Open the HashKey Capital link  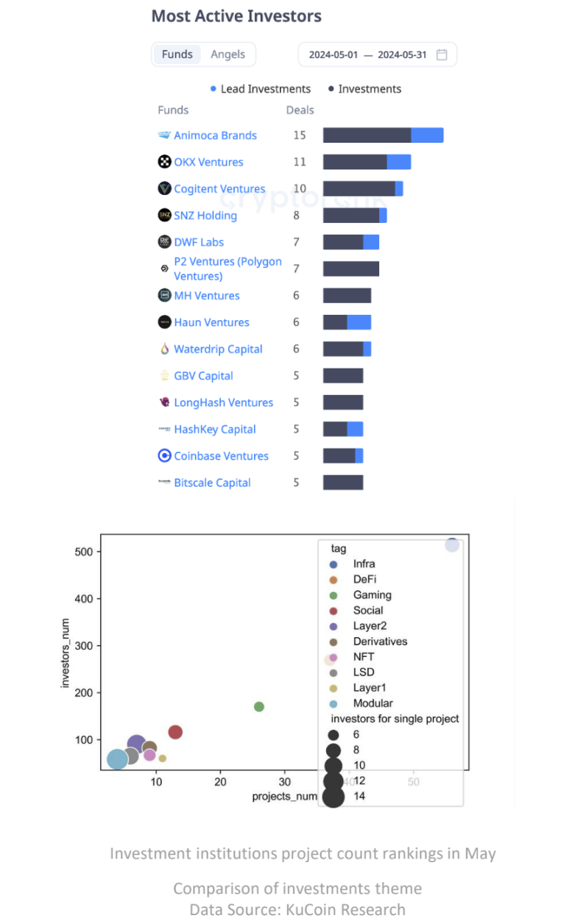[214, 430]
